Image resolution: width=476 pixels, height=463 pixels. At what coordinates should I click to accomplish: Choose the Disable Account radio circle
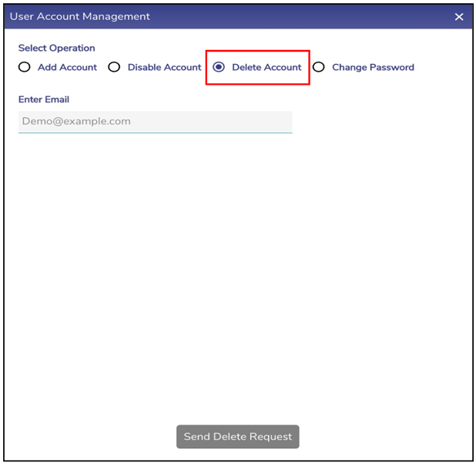(x=114, y=67)
